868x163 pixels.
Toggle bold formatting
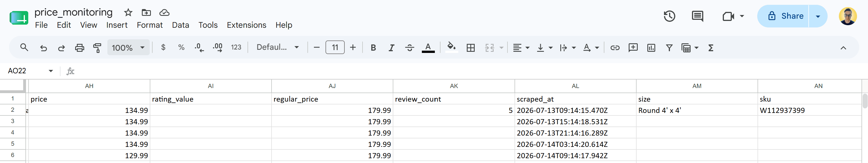pos(373,48)
